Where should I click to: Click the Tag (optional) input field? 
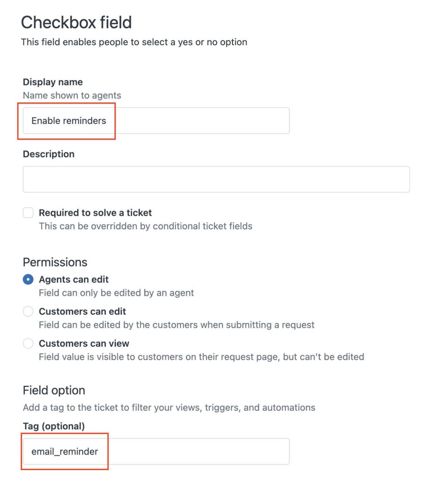156,451
